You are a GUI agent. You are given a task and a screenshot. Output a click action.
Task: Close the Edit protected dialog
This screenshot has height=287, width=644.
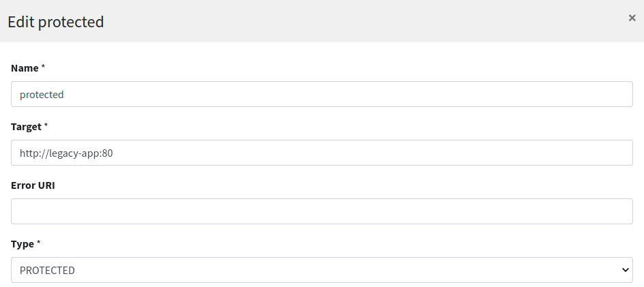[632, 18]
